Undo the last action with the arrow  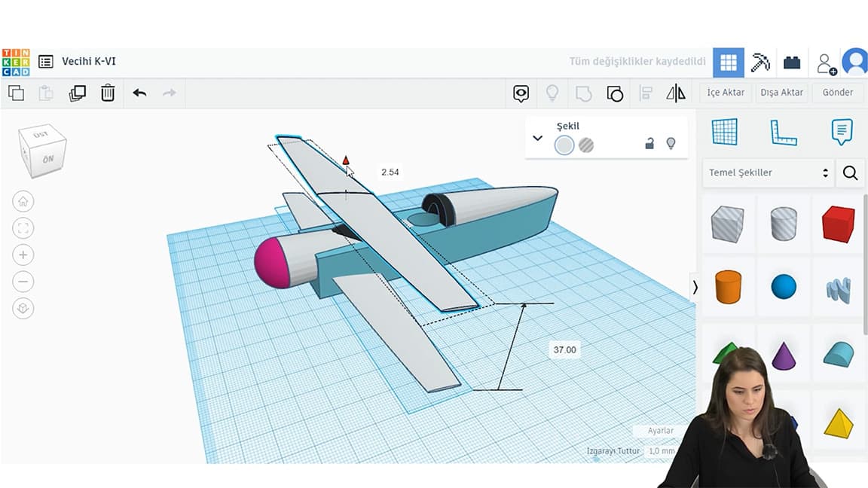[x=139, y=93]
